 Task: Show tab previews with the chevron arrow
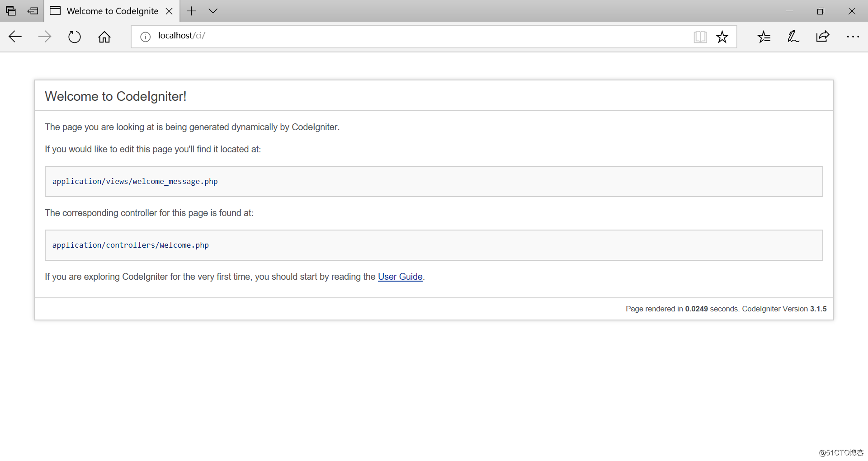(x=213, y=11)
